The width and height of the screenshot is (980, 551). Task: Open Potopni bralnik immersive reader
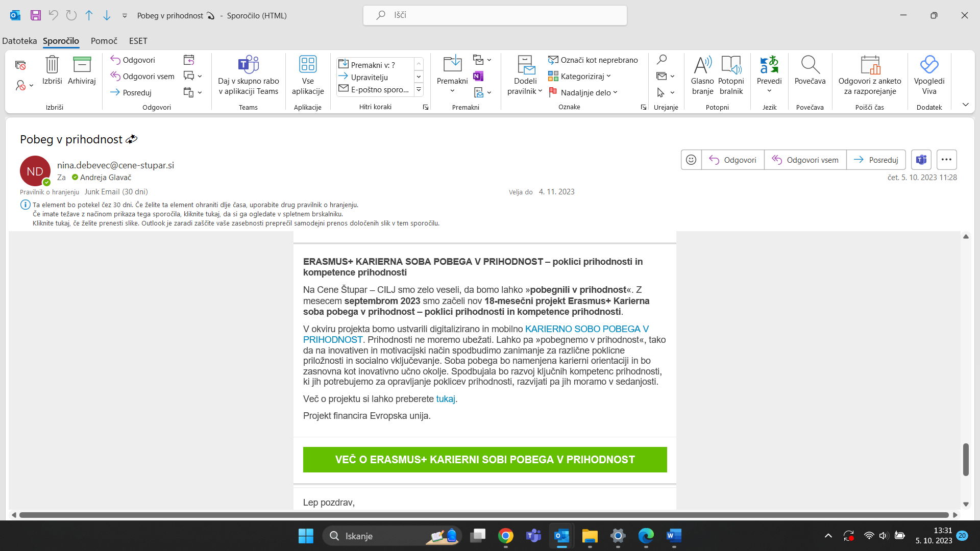pos(731,65)
